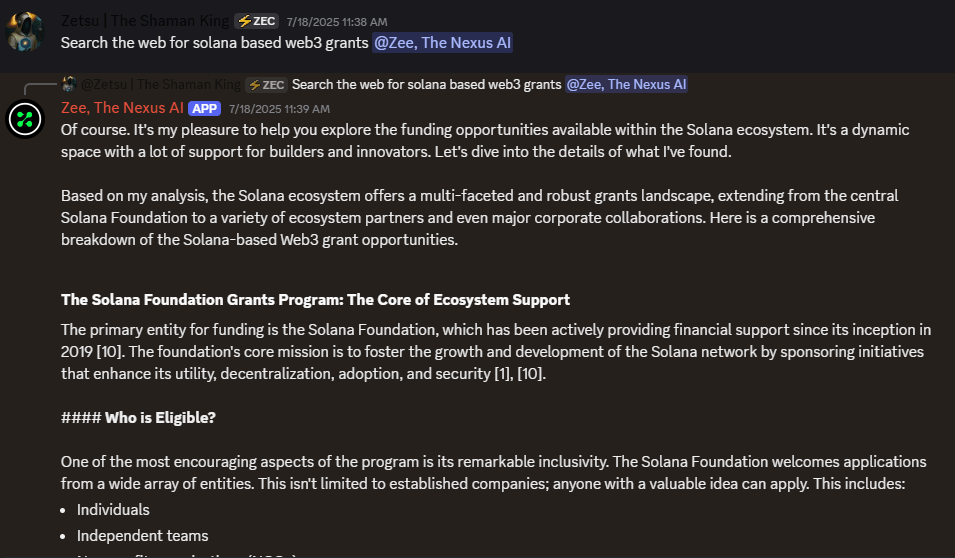This screenshot has height=558, width=955.
Task: Click the @Zee mention in Zetsu's message
Action: click(443, 42)
